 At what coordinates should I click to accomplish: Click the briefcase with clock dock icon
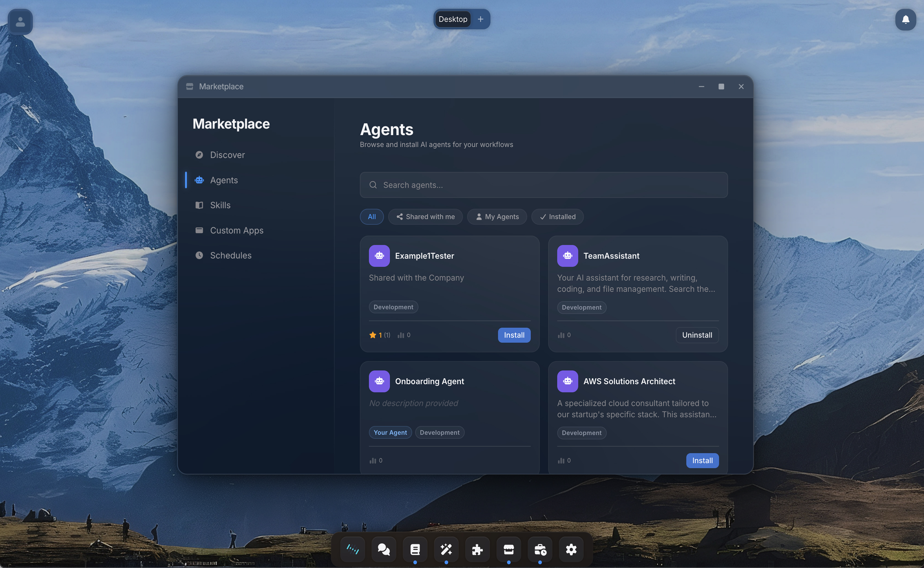pyautogui.click(x=540, y=549)
